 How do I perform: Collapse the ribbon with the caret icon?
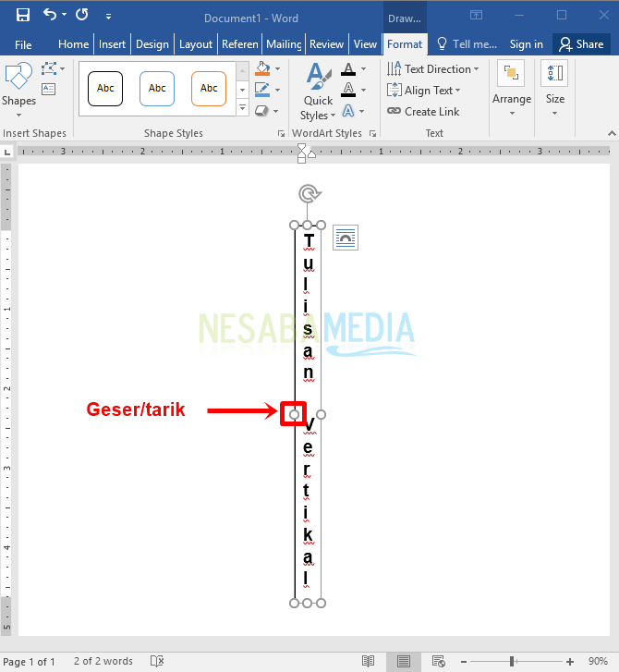[612, 134]
